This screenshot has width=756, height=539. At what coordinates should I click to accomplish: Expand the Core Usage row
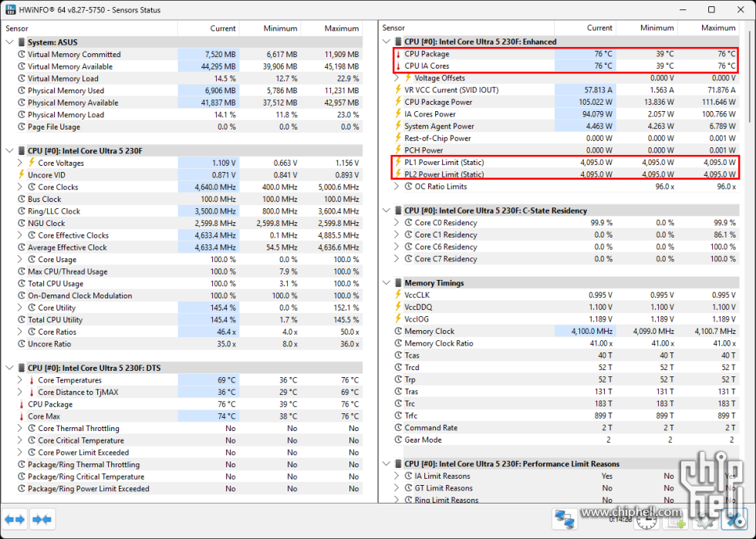coord(20,259)
